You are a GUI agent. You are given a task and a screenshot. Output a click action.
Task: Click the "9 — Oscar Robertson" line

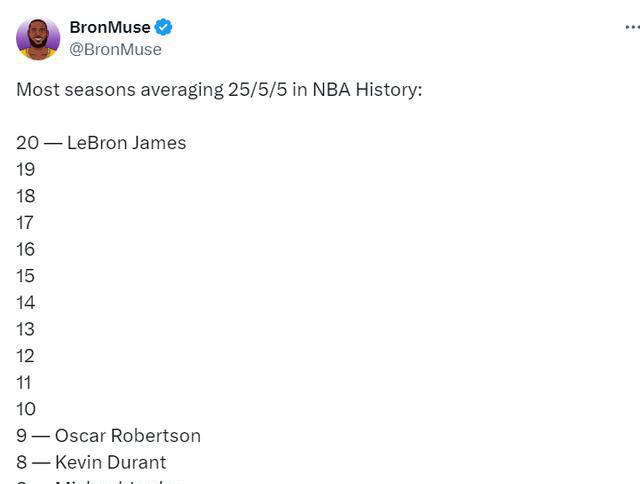108,436
